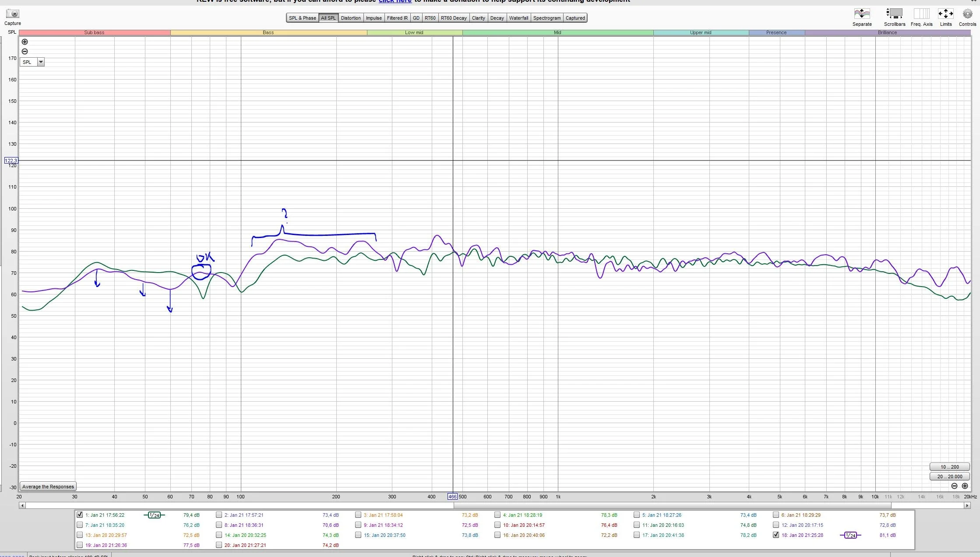This screenshot has width=980, height=557.
Task: Click the Freq. Axis icon
Action: tap(921, 14)
